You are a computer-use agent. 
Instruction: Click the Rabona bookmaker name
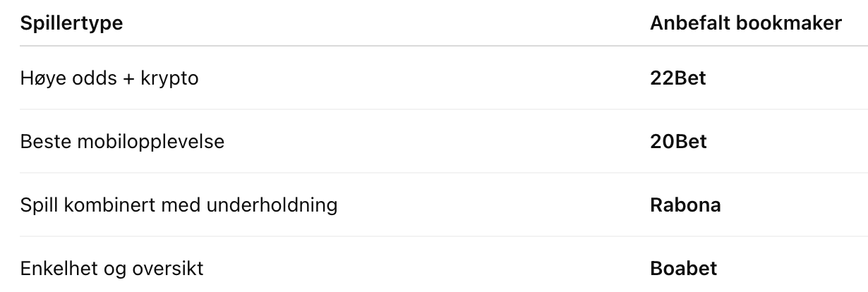click(x=685, y=205)
